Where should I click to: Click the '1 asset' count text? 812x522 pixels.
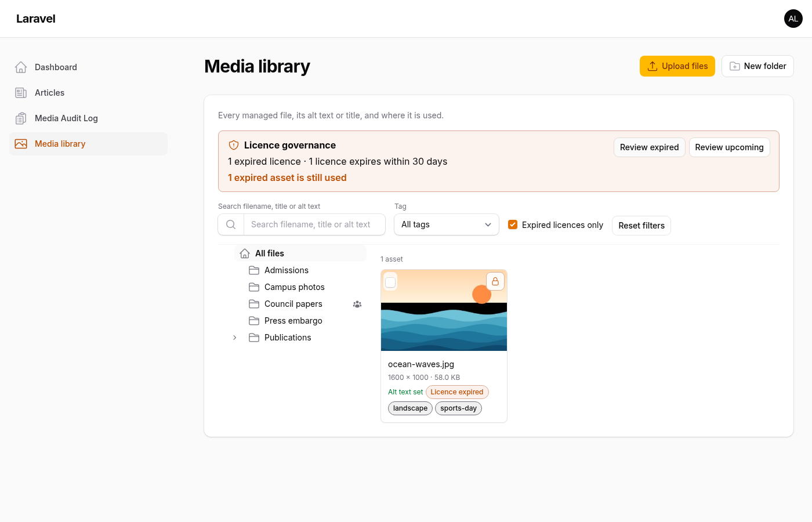tap(391, 259)
